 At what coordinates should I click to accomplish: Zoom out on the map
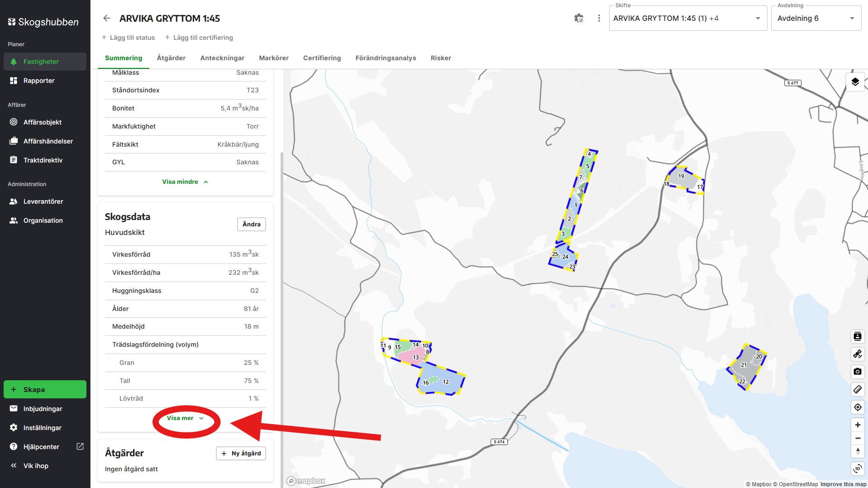click(x=858, y=438)
